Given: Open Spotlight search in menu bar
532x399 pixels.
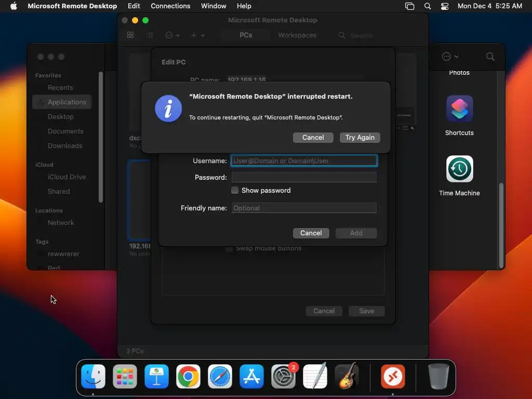Looking at the screenshot, I should click(428, 6).
